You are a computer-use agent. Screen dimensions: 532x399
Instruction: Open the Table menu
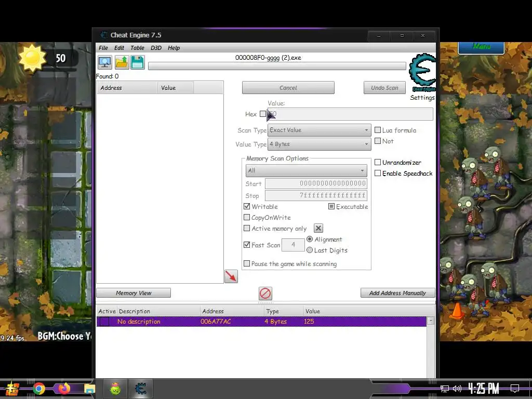137,48
